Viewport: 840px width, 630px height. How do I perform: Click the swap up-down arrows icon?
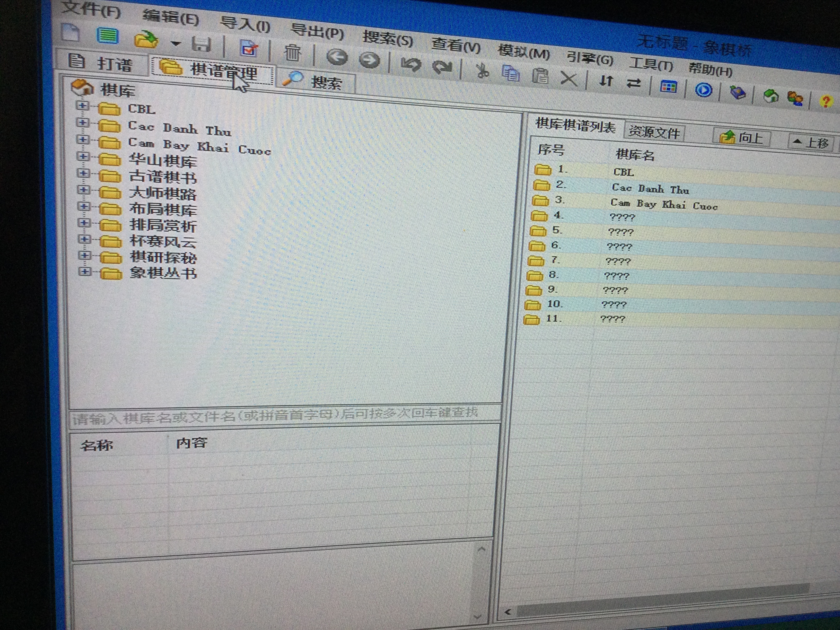pos(606,81)
